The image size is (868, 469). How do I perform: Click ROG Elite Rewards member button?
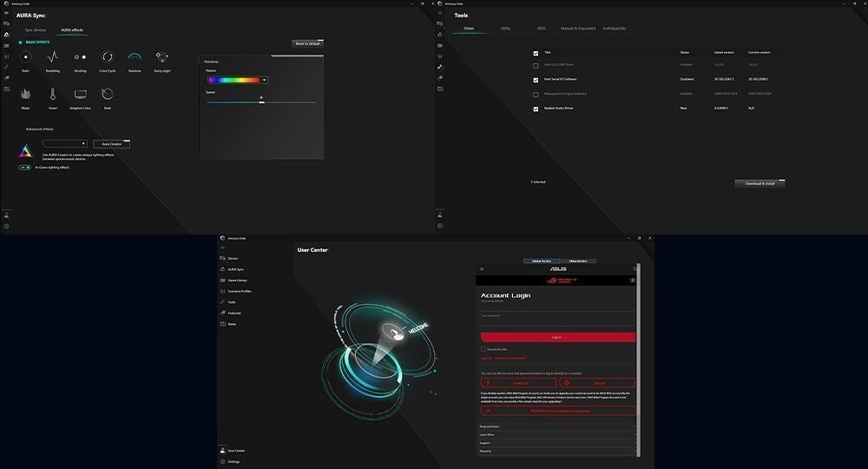558,411
